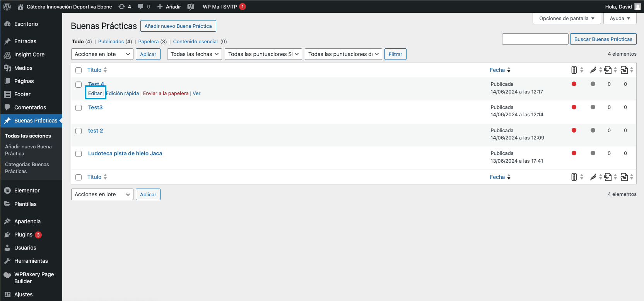Viewport: 644px width, 301px height.
Task: Open the Todas las fechas dropdown
Action: [195, 54]
